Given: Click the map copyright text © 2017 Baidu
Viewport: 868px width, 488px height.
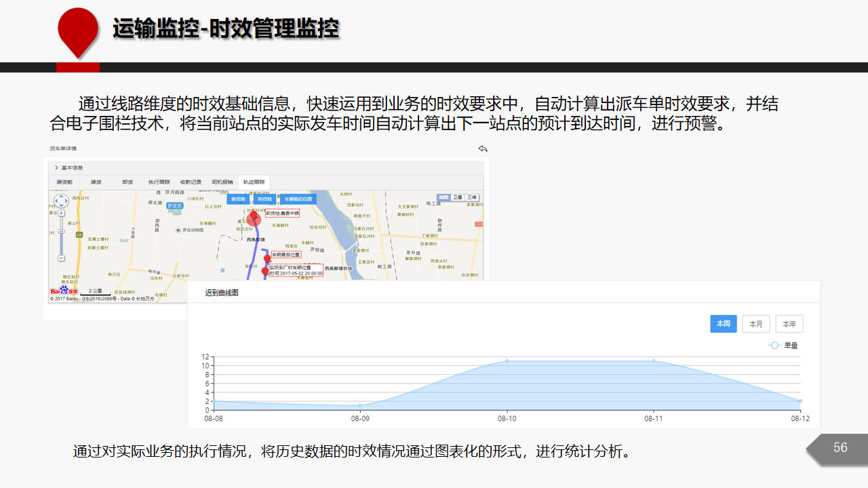Looking at the screenshot, I should pos(102,298).
